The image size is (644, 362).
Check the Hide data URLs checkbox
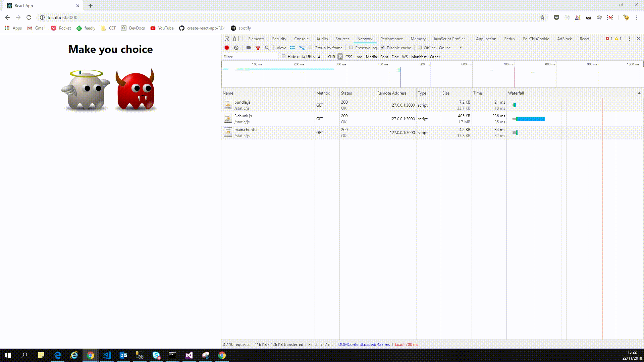[284, 56]
